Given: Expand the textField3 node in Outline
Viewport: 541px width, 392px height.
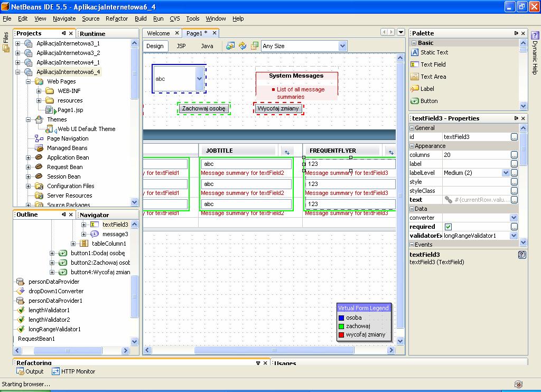Looking at the screenshot, I should coord(83,225).
